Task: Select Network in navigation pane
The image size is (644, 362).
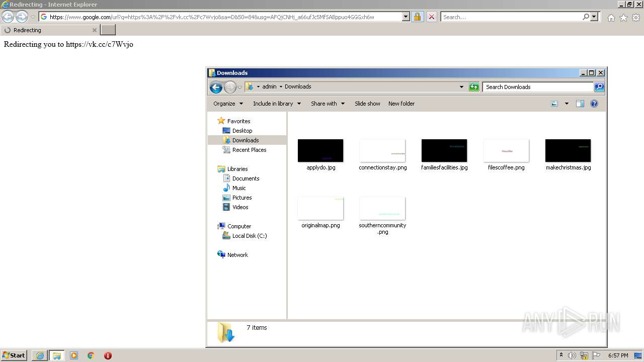Action: [x=237, y=255]
